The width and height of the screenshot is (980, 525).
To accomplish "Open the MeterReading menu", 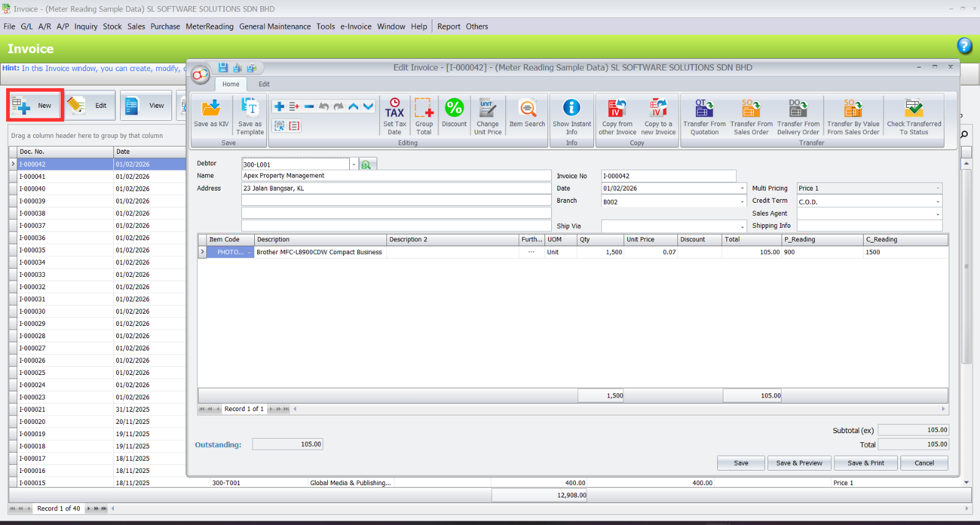I will pos(209,26).
